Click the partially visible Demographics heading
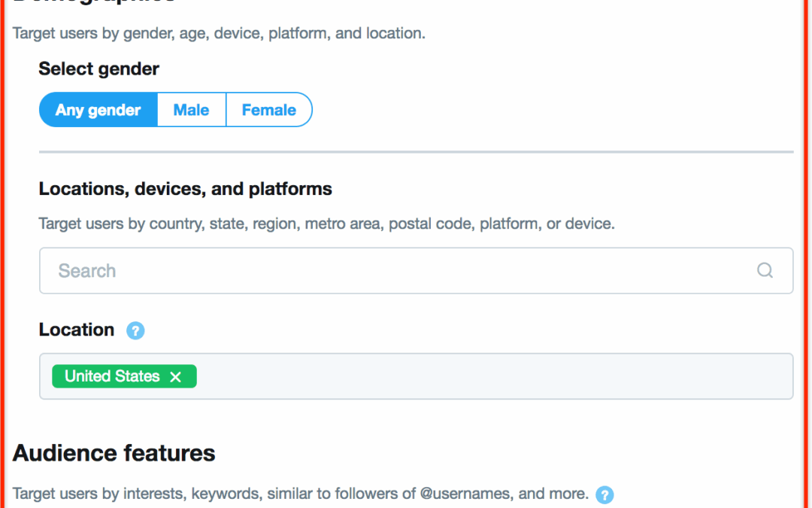The width and height of the screenshot is (812, 508). 93,2
